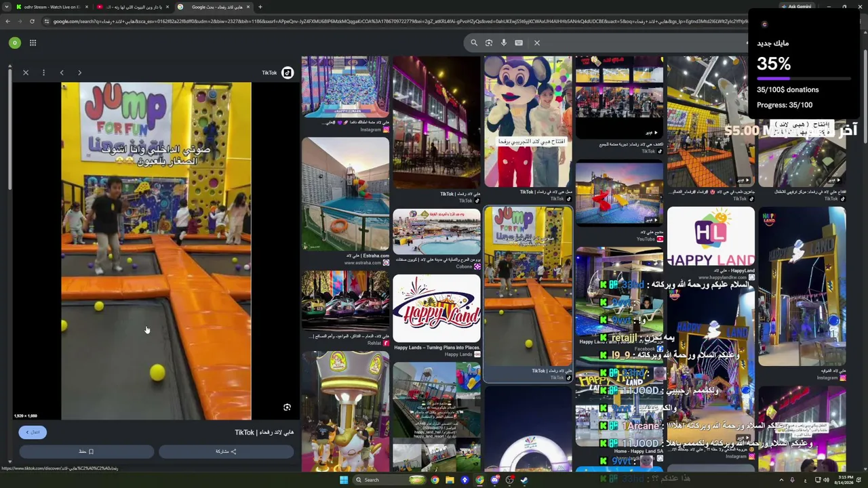
Task: Expand the tab search dropdown
Action: tap(6, 7)
